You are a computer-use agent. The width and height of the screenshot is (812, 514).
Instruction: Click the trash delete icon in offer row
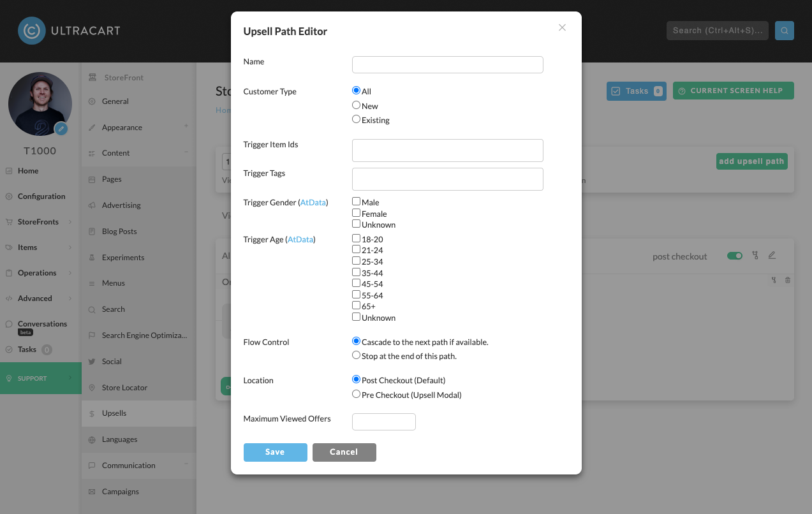(x=788, y=280)
